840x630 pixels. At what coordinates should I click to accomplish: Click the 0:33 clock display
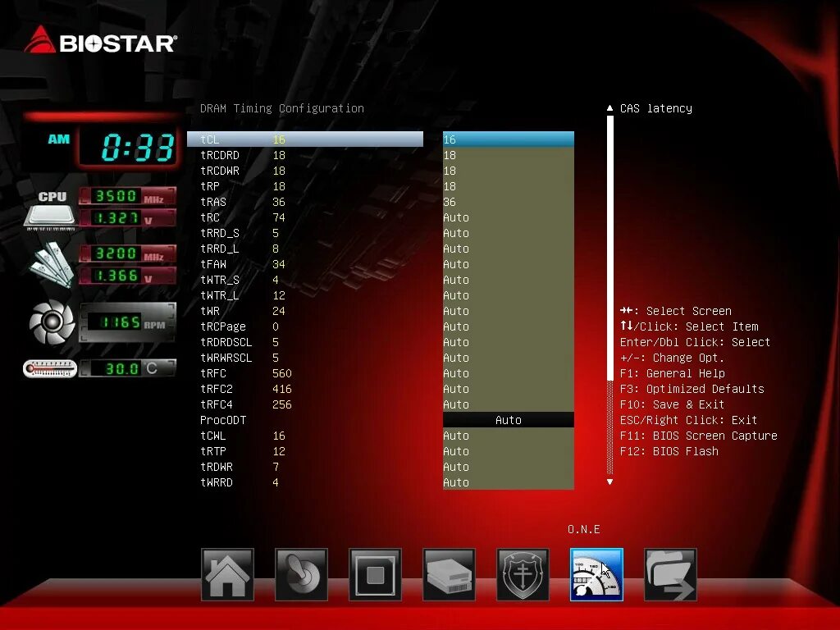pos(128,147)
